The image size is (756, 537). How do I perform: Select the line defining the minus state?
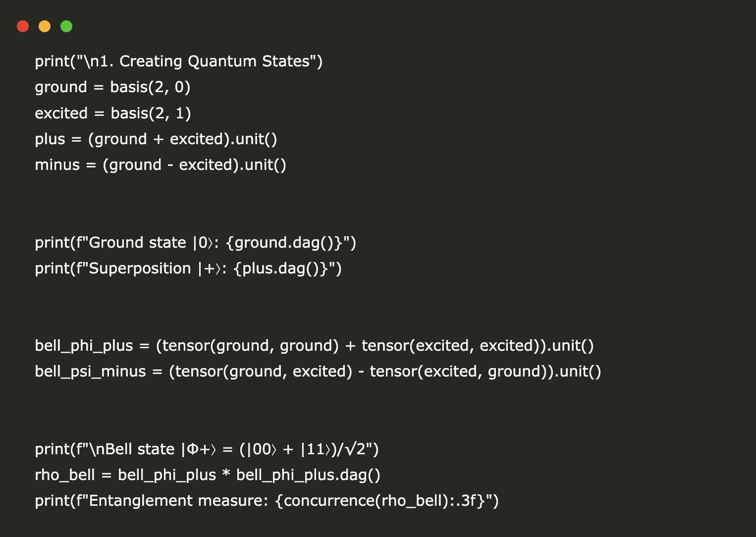coord(160,165)
